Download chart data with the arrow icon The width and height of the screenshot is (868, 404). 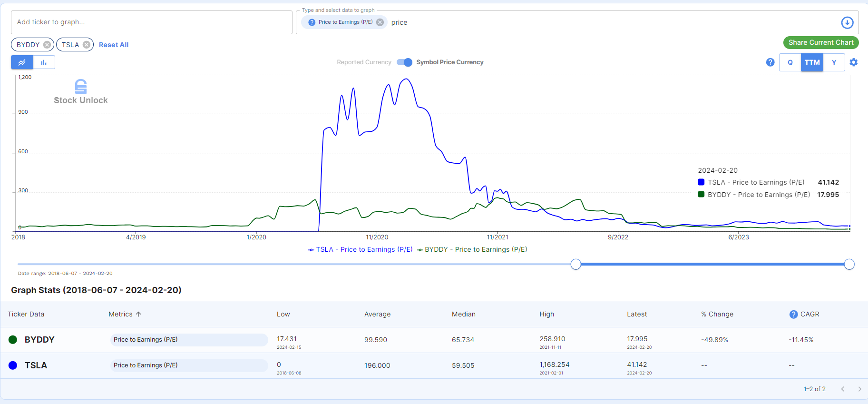(x=847, y=22)
